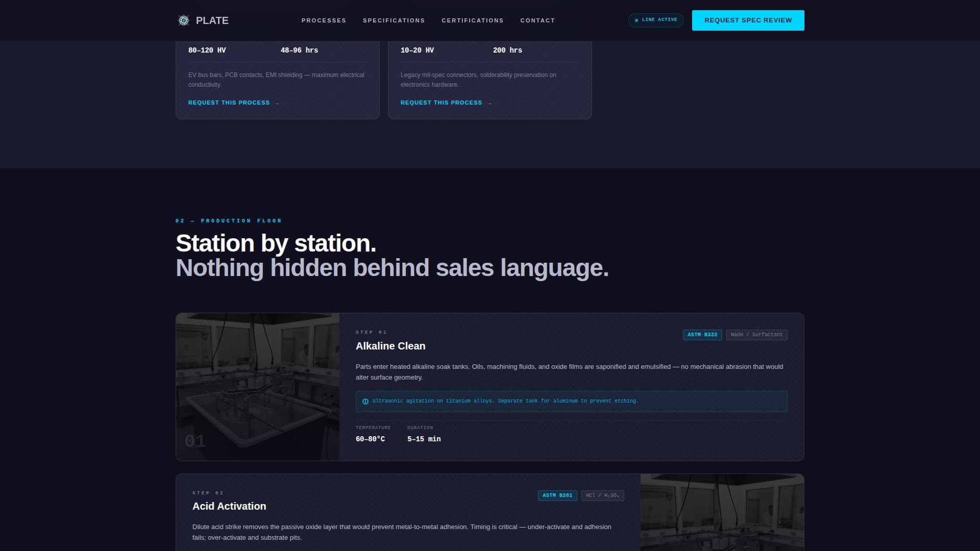Click Request This Process under mil-spec connectors

click(441, 103)
